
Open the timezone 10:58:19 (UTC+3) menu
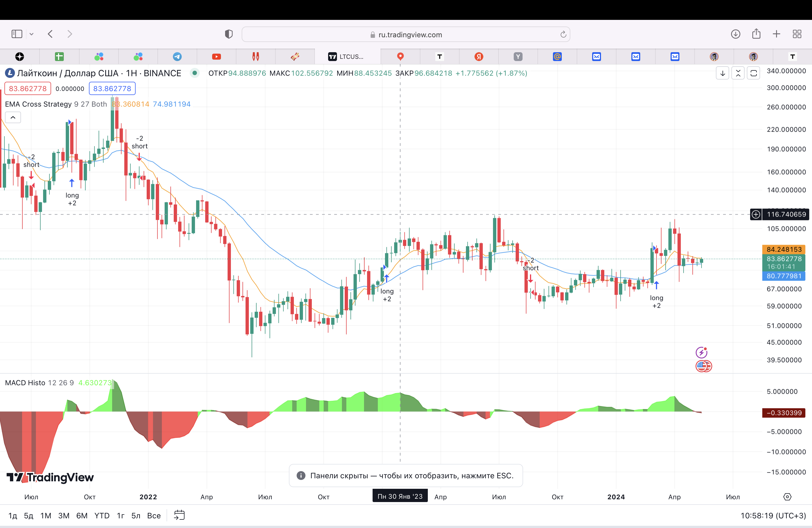coord(773,515)
